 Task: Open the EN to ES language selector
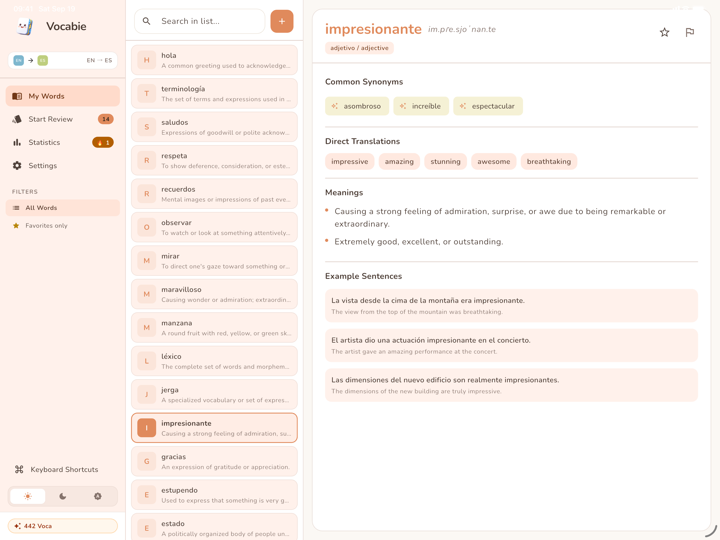pyautogui.click(x=62, y=60)
